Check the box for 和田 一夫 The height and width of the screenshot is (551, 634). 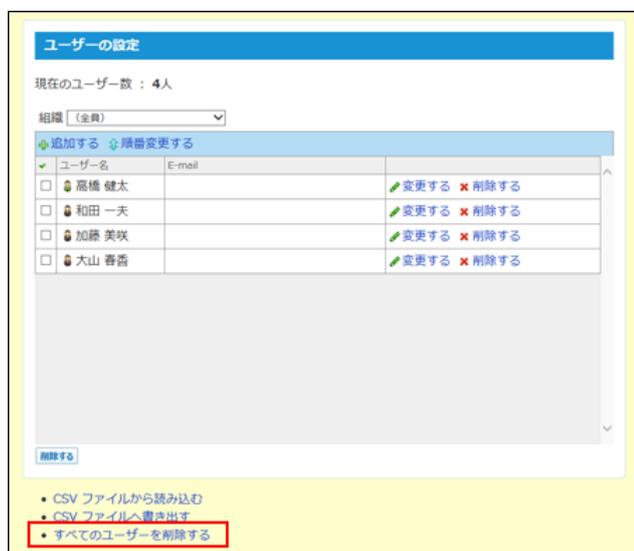(46, 210)
